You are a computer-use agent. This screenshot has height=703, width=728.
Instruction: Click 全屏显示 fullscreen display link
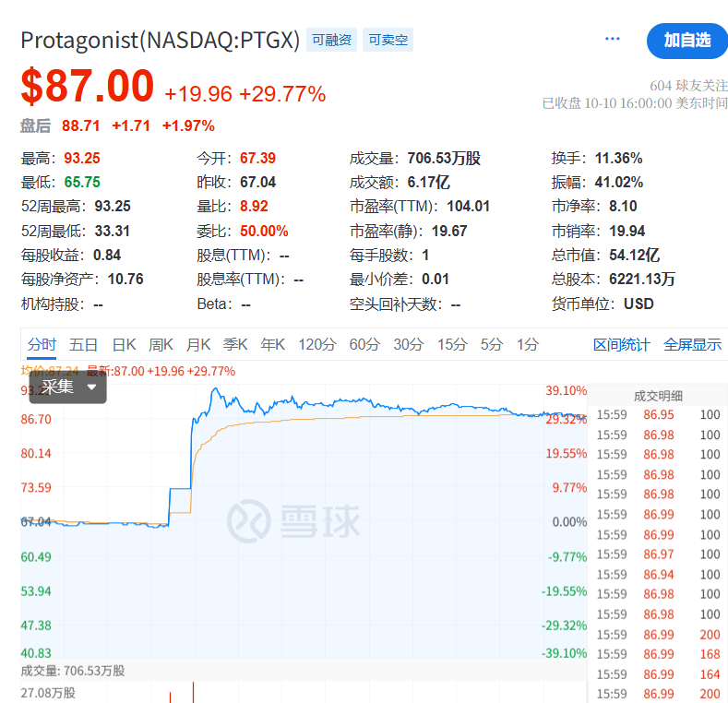[692, 344]
